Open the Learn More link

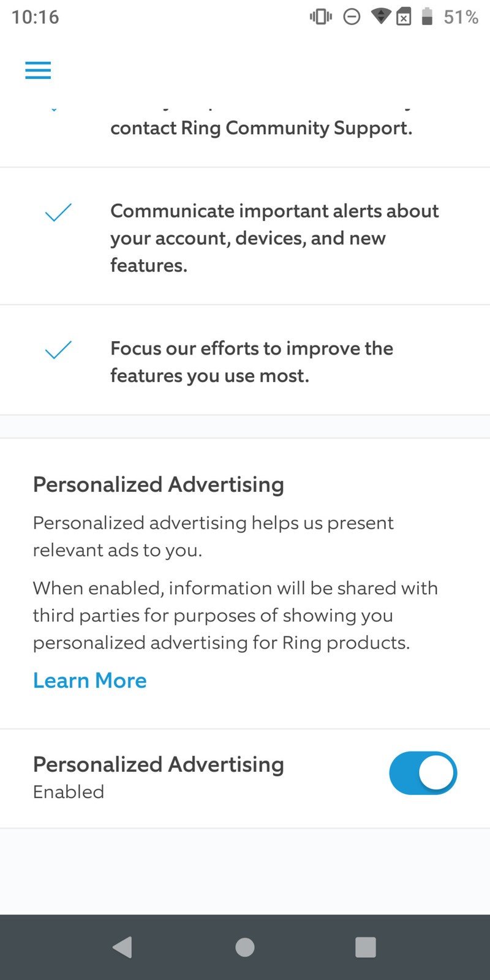pyautogui.click(x=90, y=680)
